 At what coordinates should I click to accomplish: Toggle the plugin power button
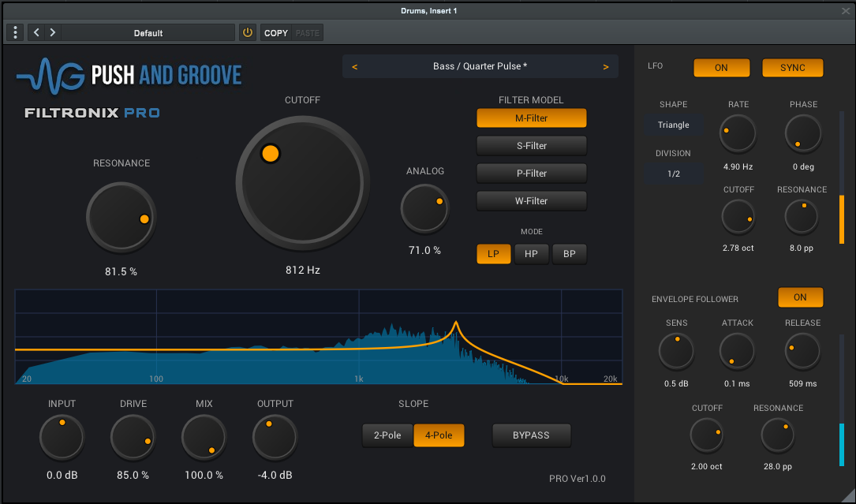247,33
